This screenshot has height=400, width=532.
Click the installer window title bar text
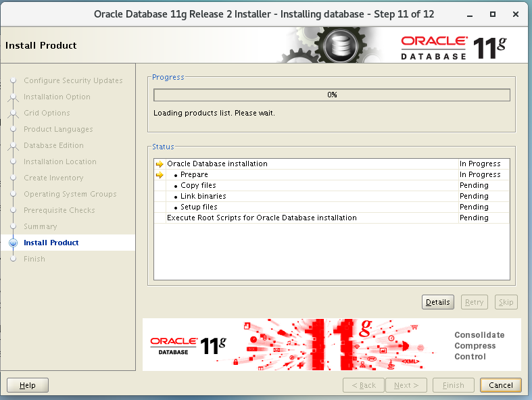pos(264,14)
